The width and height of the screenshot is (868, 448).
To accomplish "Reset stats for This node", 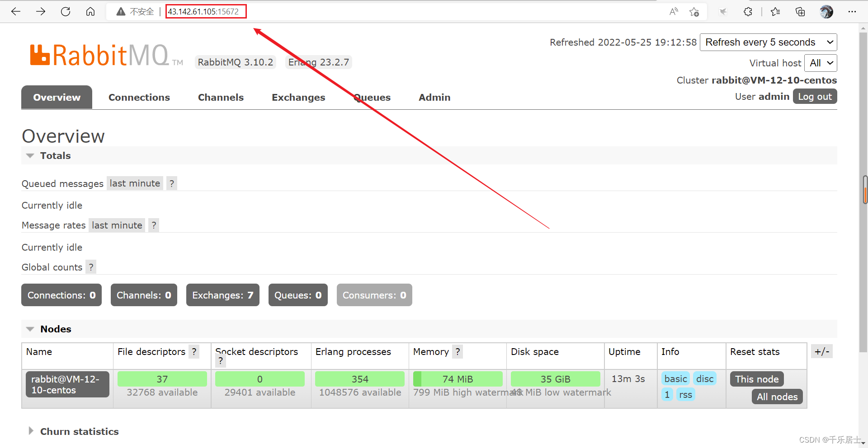I will coord(757,379).
